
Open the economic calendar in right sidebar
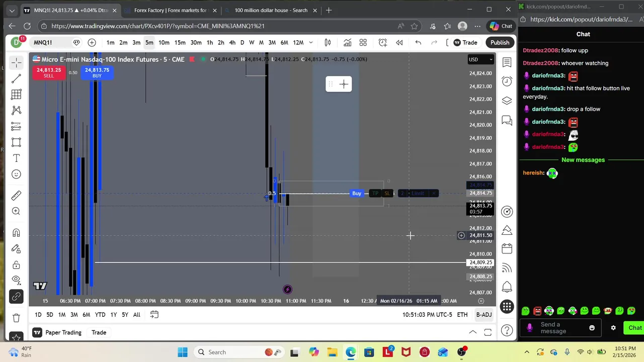pyautogui.click(x=507, y=249)
